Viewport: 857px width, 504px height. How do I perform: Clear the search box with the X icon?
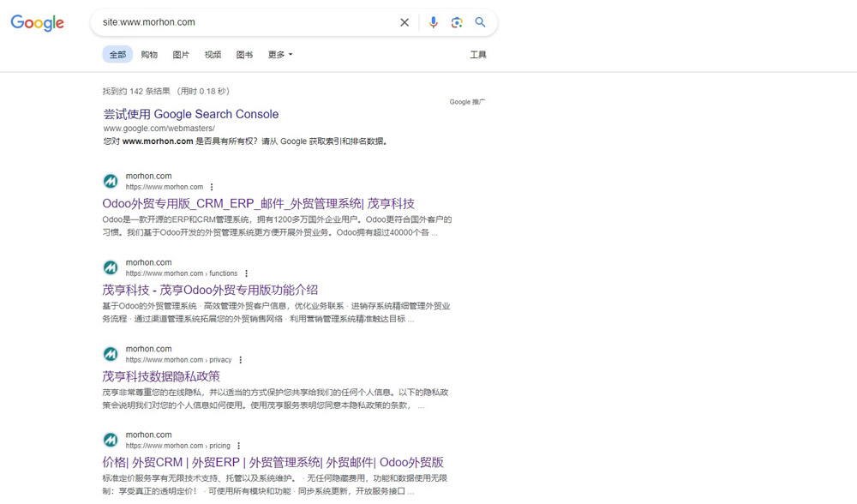click(x=405, y=22)
